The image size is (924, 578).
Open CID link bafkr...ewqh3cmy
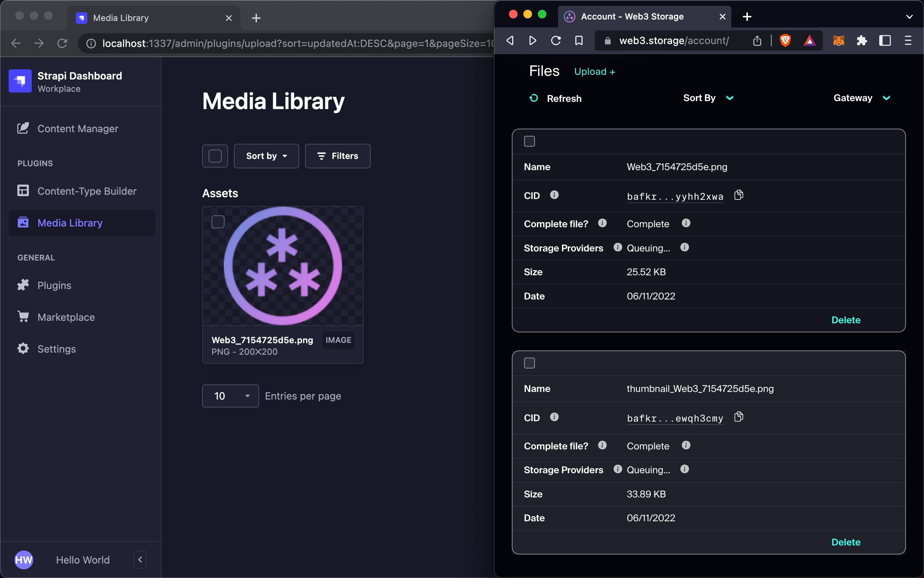[x=675, y=418]
